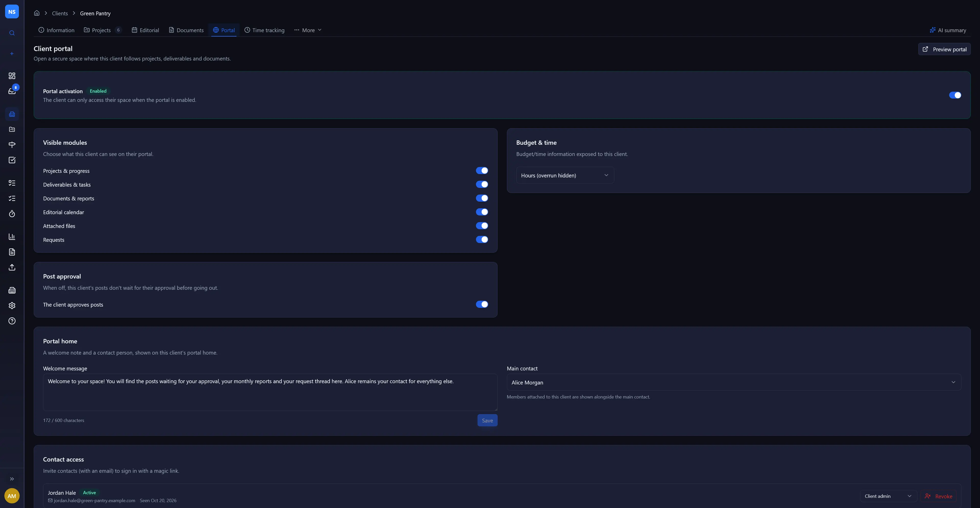
Task: Open the dashboard grid icon
Action: [12, 76]
